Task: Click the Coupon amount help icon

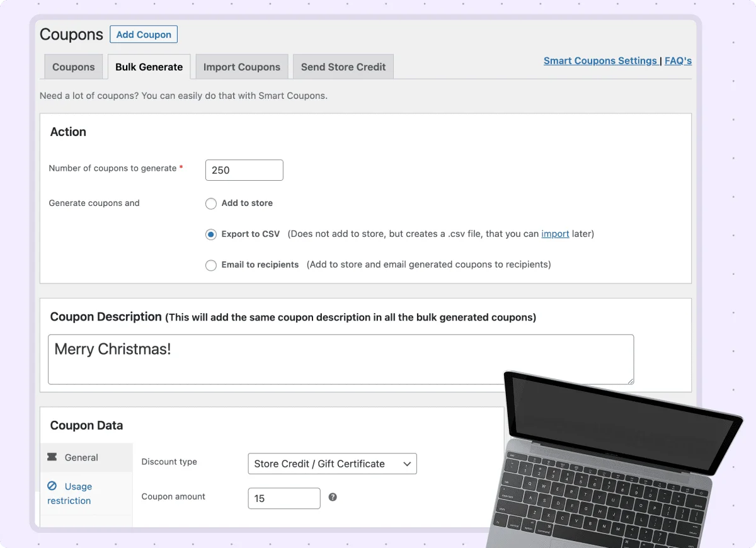Action: pos(333,497)
